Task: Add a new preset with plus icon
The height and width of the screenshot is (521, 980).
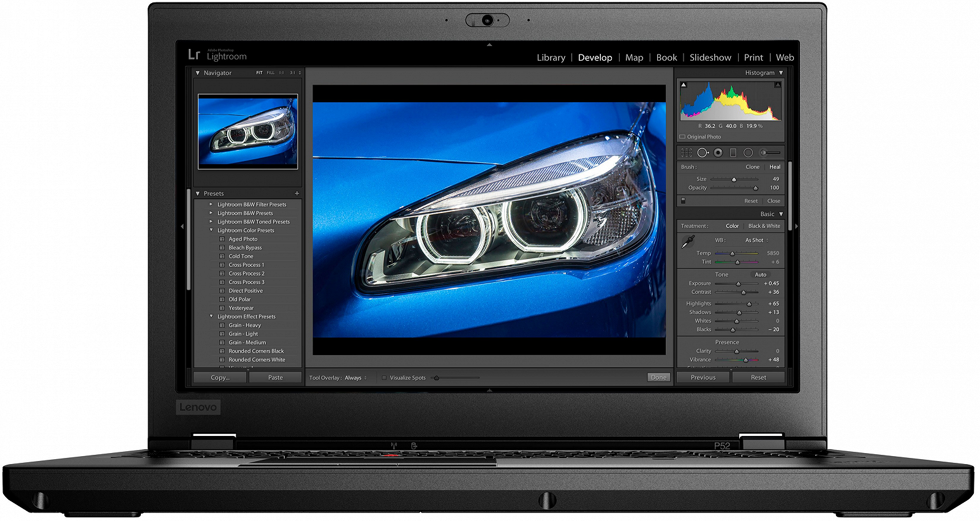Action: [297, 193]
